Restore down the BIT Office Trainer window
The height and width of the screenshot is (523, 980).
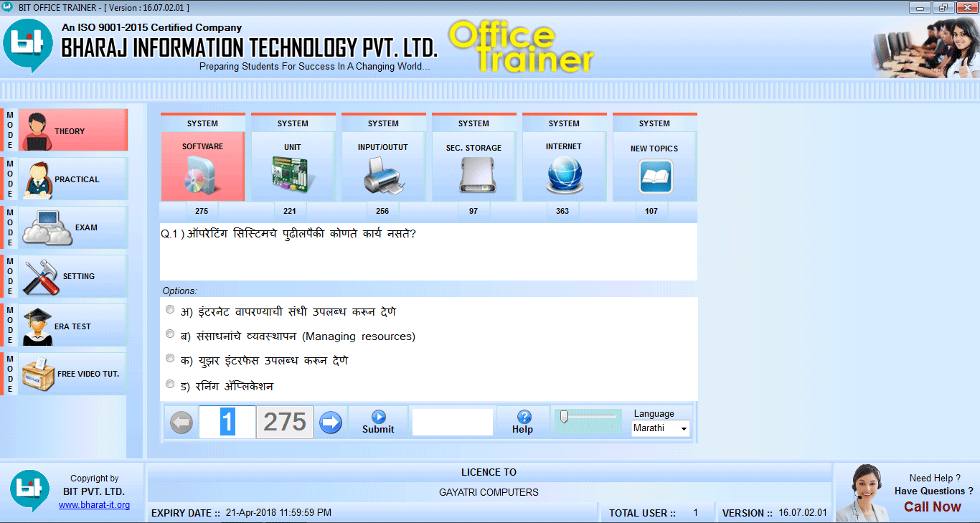click(x=942, y=7)
